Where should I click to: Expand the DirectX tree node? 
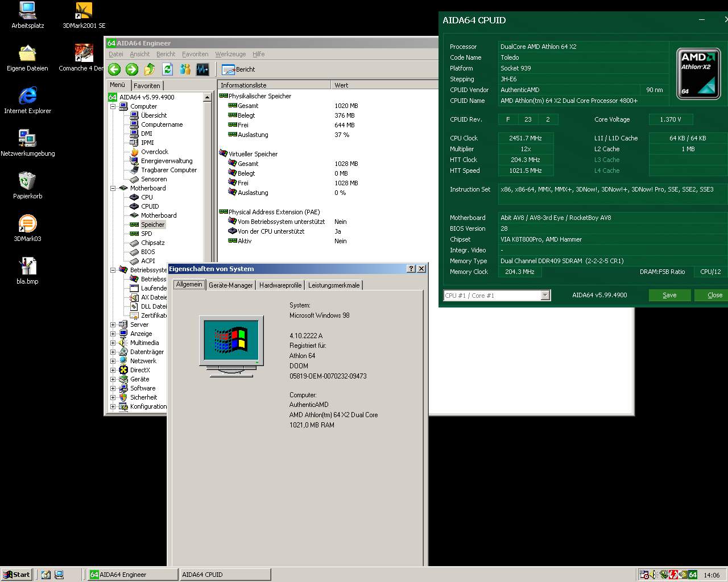click(113, 370)
